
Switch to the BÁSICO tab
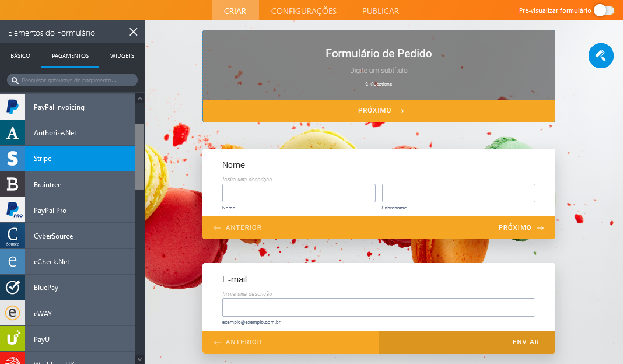coord(20,55)
